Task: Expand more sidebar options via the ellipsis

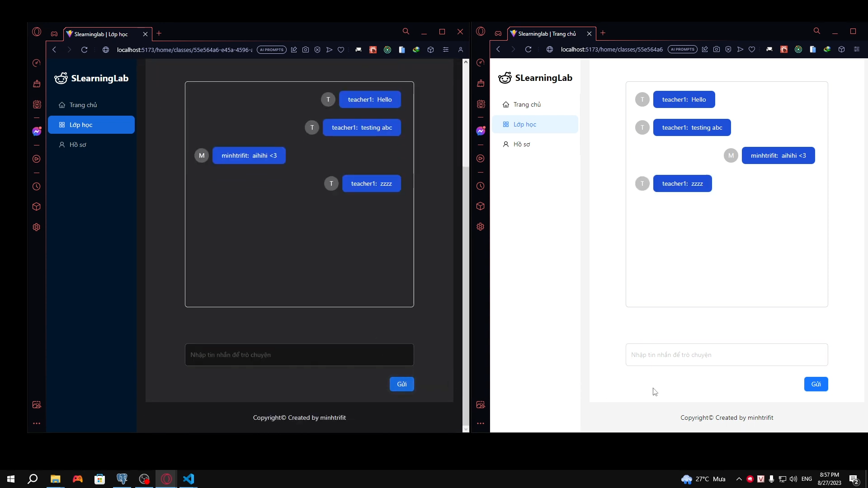Action: pos(37,423)
